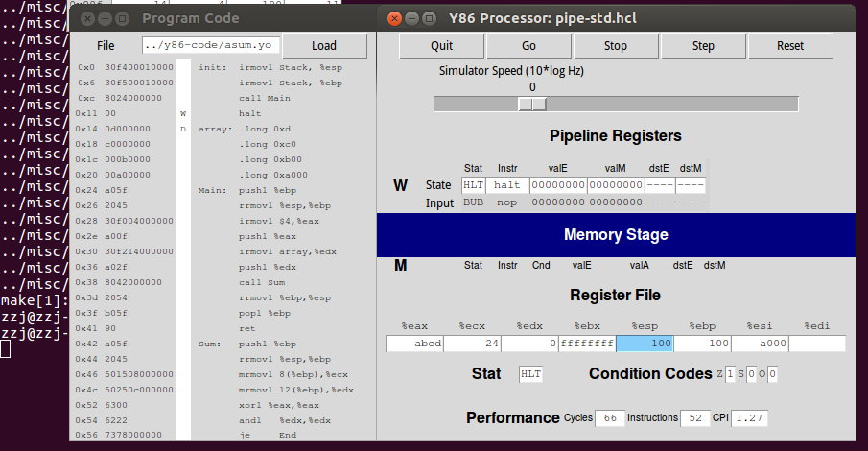This screenshot has height=451, width=868.
Task: Click the %eax register value abcd
Action: pos(414,344)
